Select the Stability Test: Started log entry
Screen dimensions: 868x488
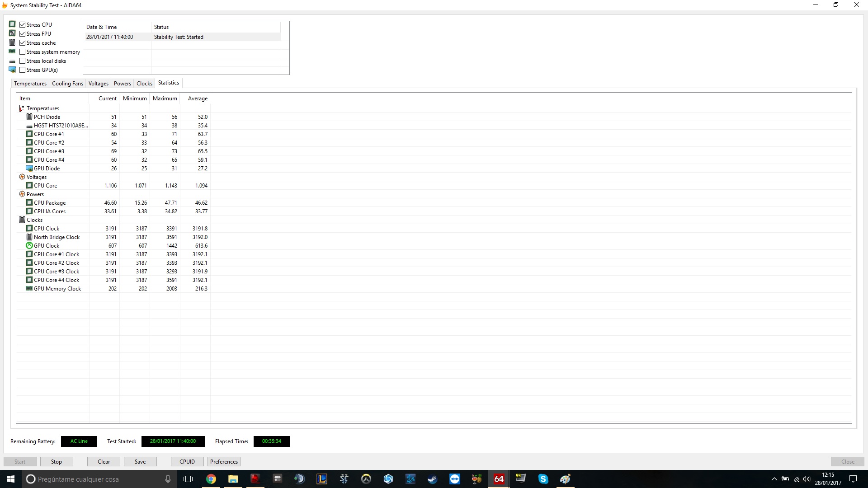pyautogui.click(x=182, y=37)
